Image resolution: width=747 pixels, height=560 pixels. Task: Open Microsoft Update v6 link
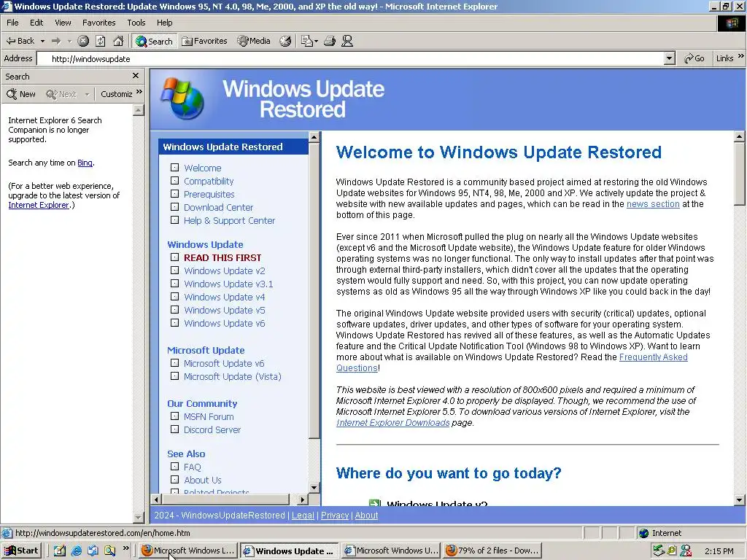tap(224, 363)
